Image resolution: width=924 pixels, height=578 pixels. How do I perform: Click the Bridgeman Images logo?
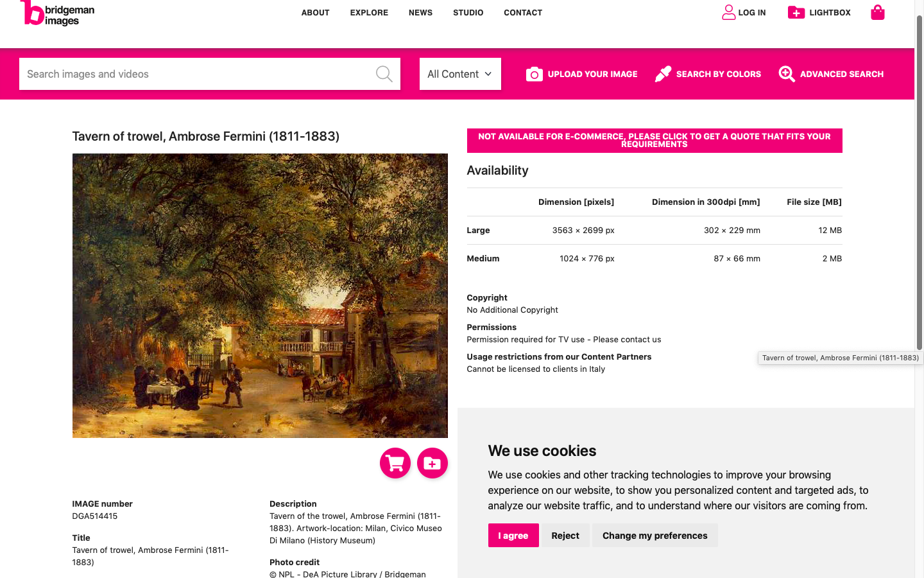pyautogui.click(x=57, y=13)
